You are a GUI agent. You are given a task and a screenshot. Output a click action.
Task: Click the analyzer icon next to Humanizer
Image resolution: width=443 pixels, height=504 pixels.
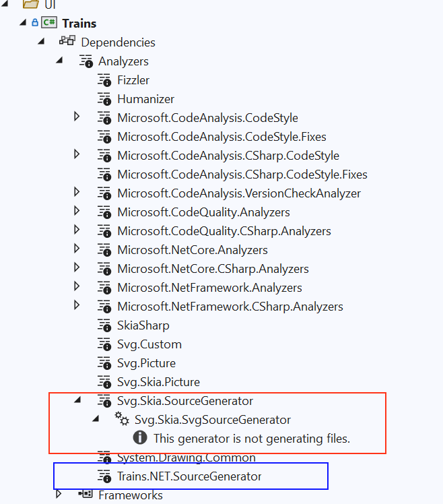(104, 99)
